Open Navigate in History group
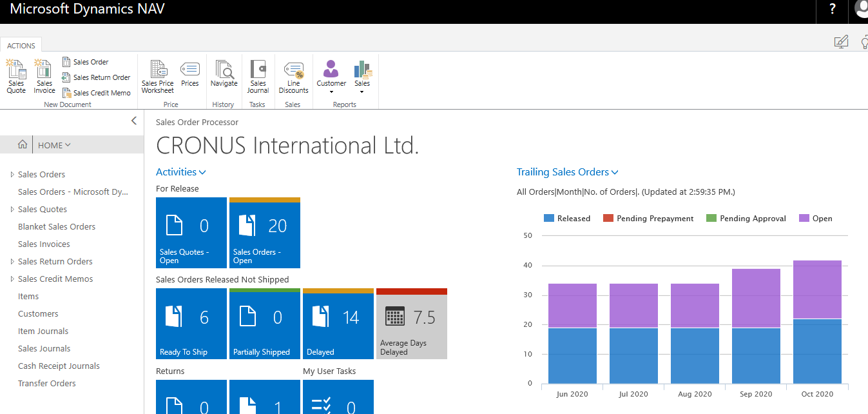 click(224, 74)
